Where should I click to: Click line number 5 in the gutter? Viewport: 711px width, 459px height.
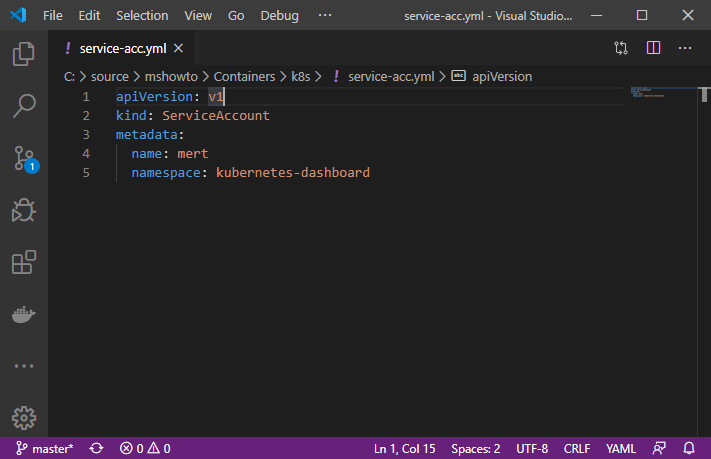point(86,173)
